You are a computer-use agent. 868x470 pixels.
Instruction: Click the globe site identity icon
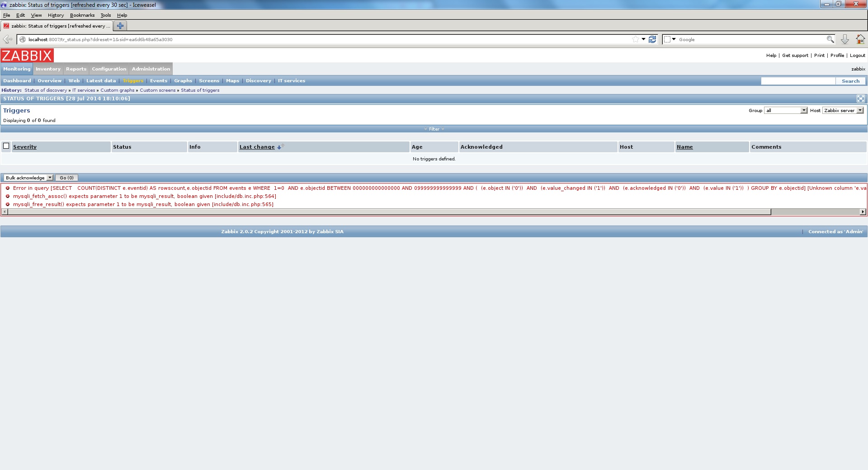pyautogui.click(x=22, y=39)
